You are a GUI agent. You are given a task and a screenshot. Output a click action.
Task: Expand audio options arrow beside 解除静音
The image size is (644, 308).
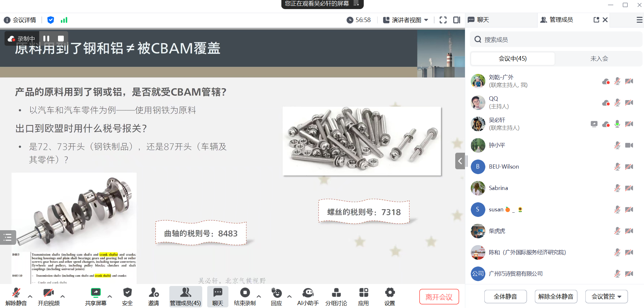pos(30,296)
